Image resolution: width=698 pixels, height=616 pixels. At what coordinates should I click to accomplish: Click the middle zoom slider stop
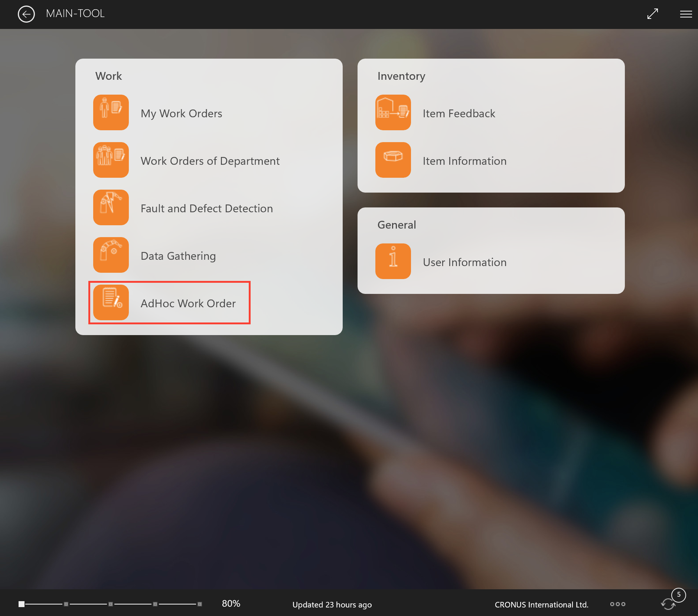point(111,604)
